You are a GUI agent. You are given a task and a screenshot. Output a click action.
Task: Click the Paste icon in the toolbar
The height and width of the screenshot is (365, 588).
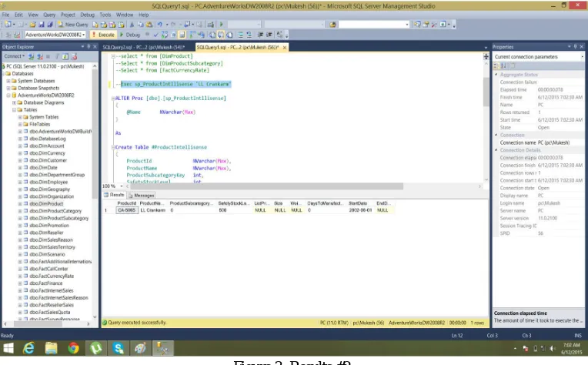click(149, 25)
